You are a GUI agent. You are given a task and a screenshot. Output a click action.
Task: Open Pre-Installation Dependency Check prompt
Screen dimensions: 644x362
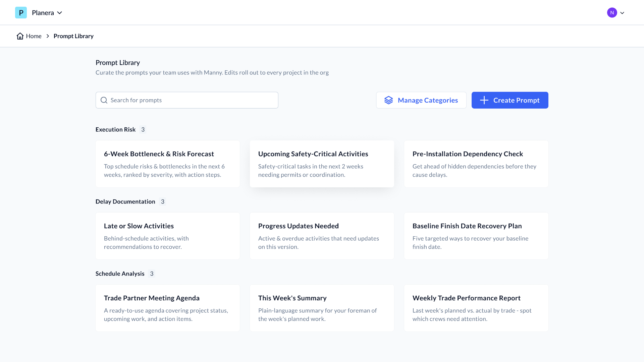(x=476, y=164)
